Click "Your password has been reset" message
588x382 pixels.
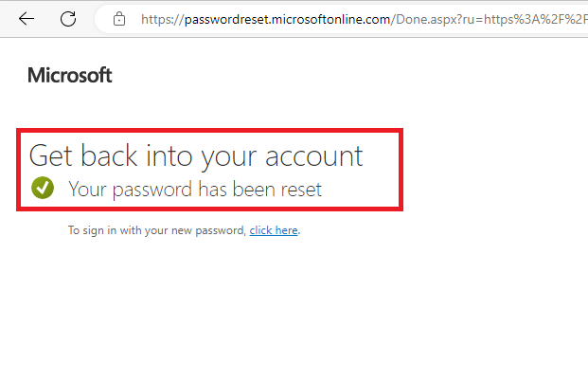195,190
